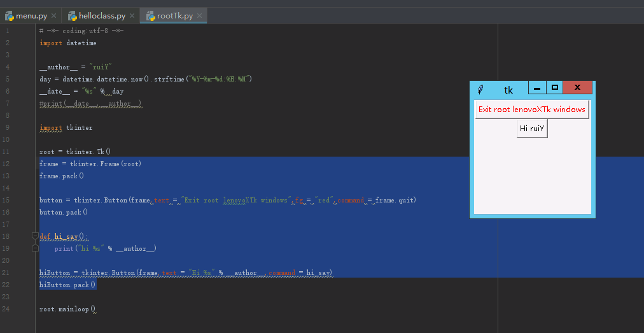Close the rootTk.py tab
The image size is (644, 333).
[199, 16]
